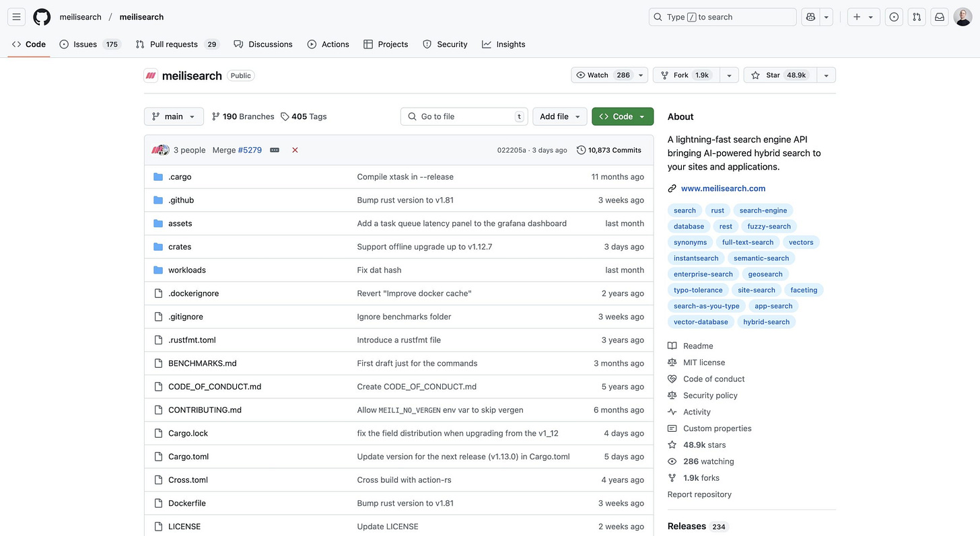Open the issues shortcut icon in header
Image resolution: width=980 pixels, height=536 pixels.
(x=894, y=17)
